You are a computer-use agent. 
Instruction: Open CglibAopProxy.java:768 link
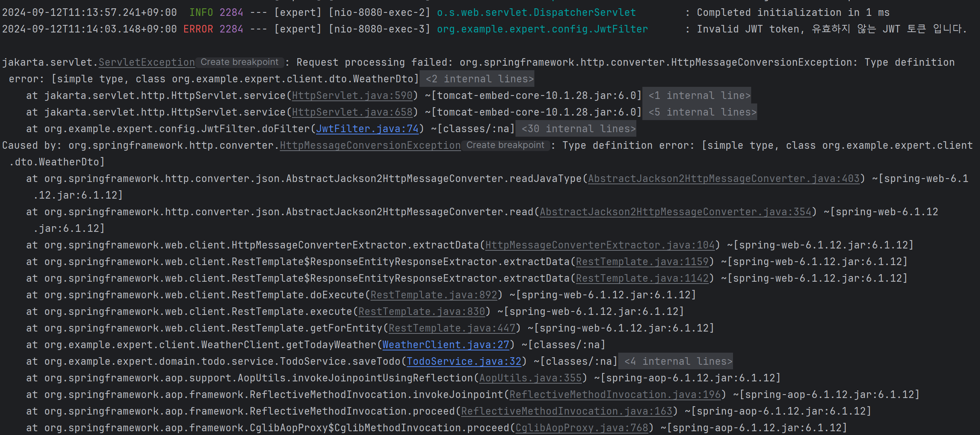(581, 428)
